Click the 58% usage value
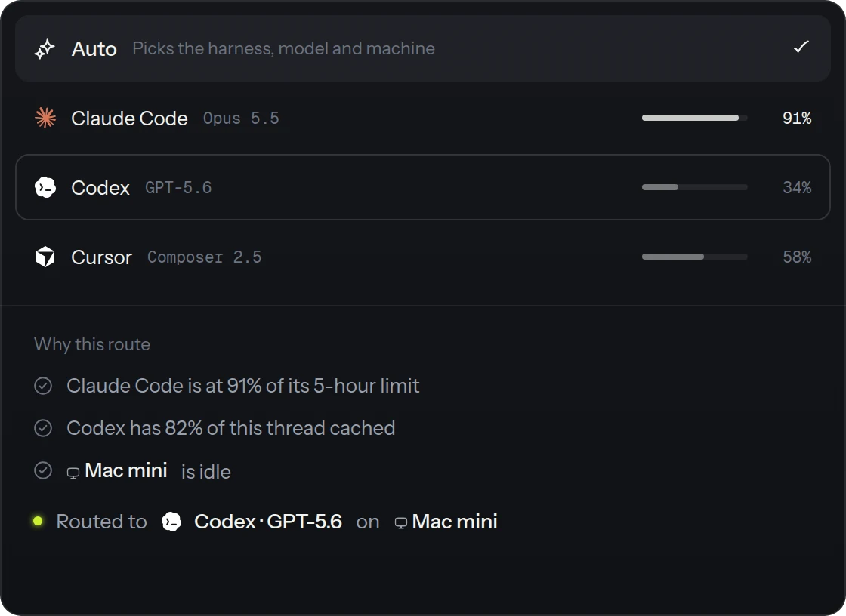Image resolution: width=846 pixels, height=616 pixels. pyautogui.click(x=797, y=257)
